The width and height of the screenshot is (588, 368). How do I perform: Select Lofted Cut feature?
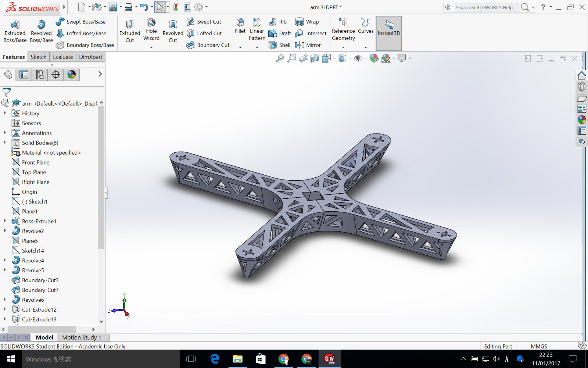coord(204,33)
